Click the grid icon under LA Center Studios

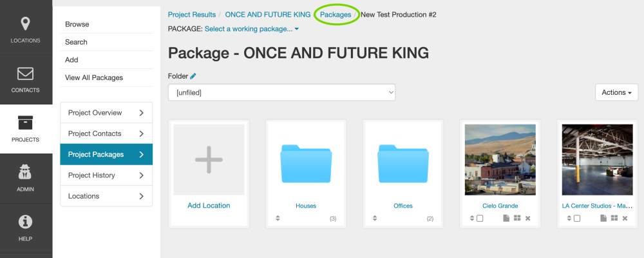(x=614, y=219)
